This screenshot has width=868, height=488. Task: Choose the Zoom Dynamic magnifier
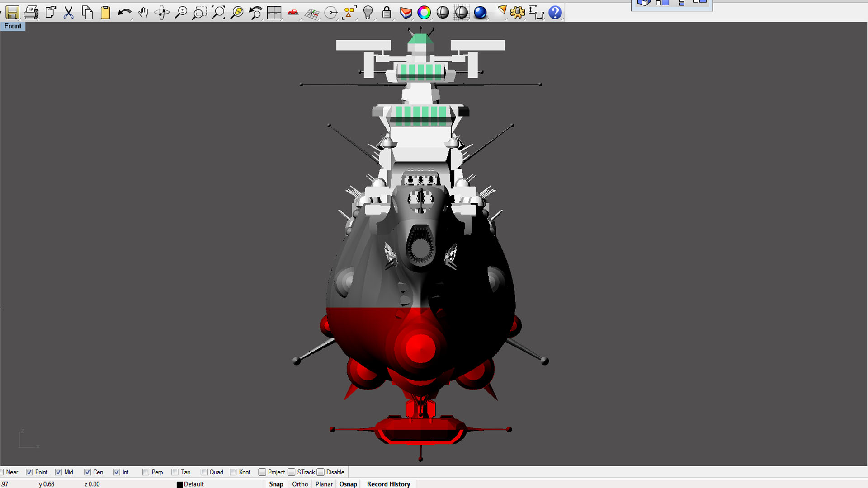tap(181, 12)
